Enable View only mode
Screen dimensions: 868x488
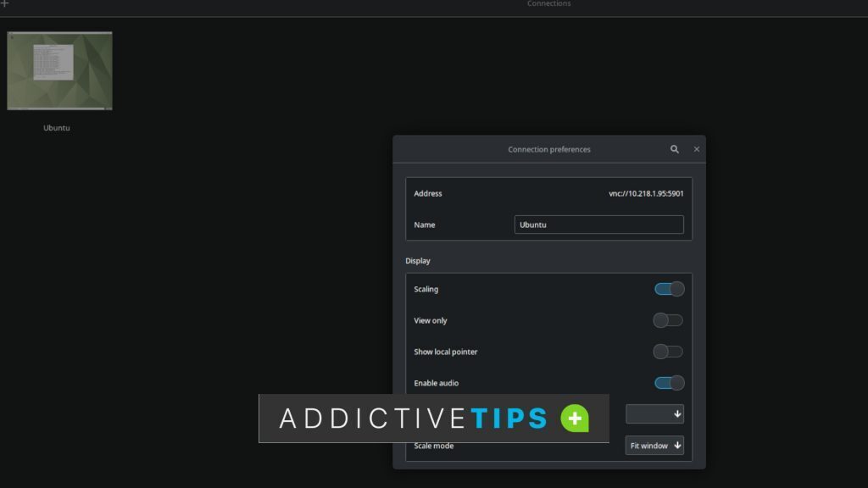click(x=669, y=319)
